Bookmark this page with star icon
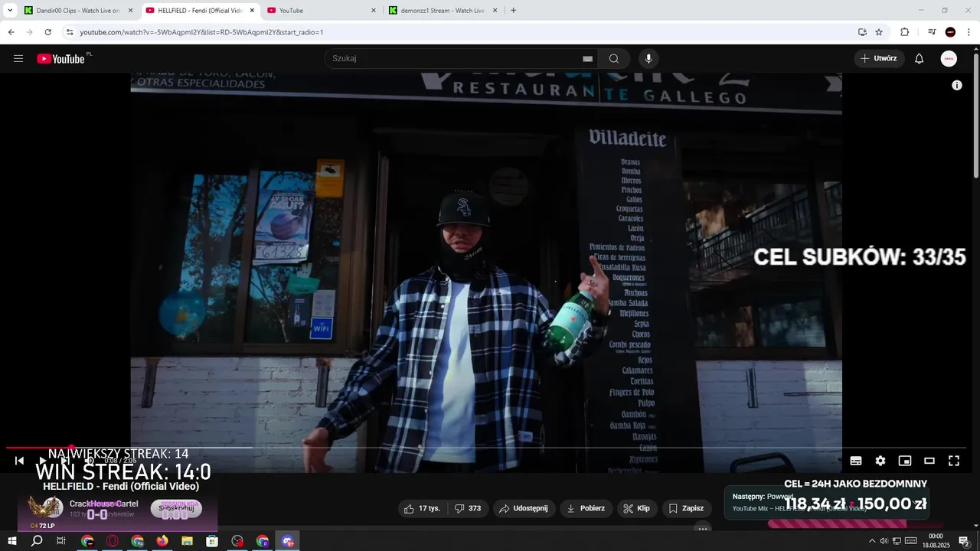This screenshot has height=551, width=980. [x=879, y=32]
